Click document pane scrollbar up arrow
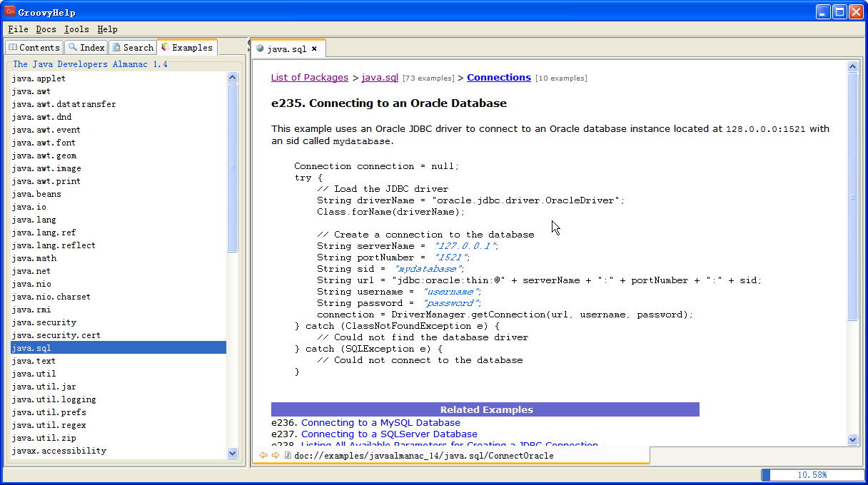 852,66
